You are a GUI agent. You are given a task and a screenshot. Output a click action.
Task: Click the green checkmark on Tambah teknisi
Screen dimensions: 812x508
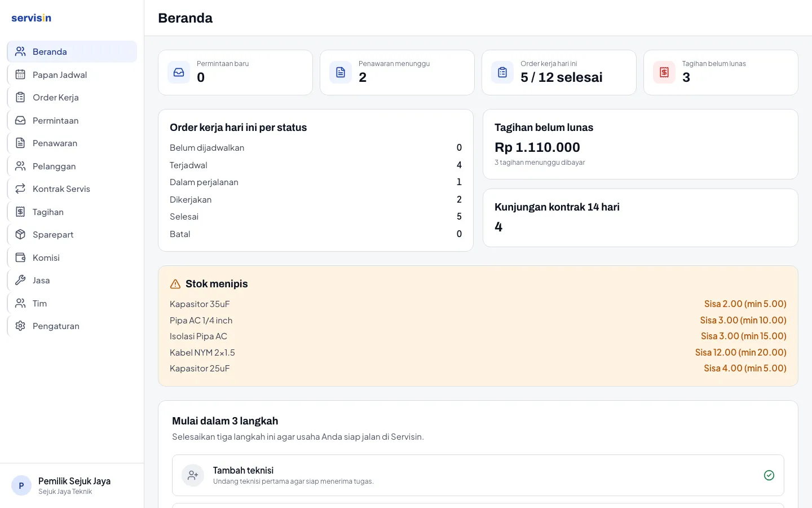tap(769, 475)
